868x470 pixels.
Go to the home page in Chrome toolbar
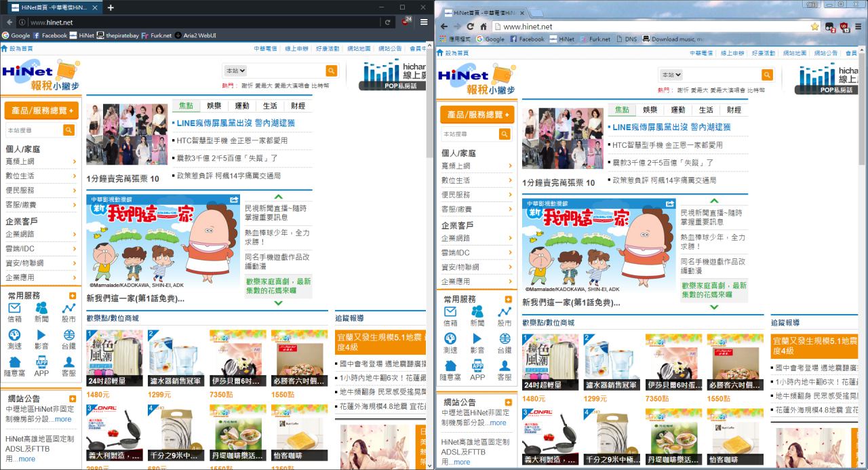click(x=483, y=26)
